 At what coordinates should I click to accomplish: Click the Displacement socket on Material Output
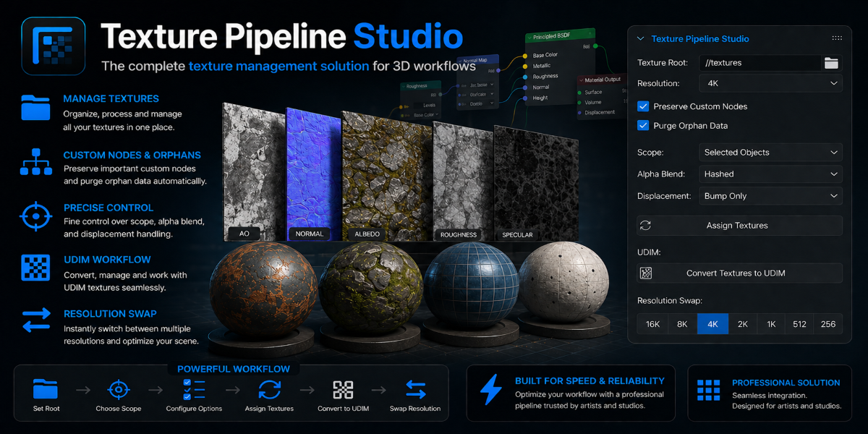click(580, 112)
